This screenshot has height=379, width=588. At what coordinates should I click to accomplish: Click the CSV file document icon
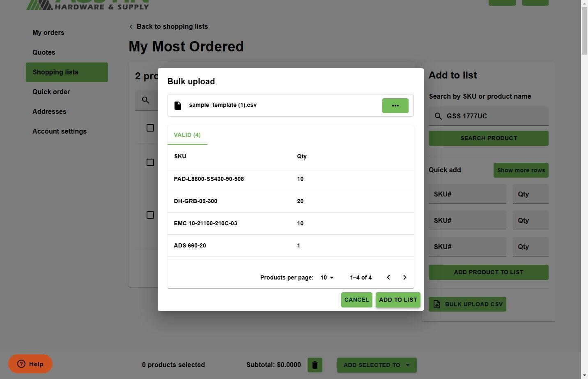tap(178, 106)
